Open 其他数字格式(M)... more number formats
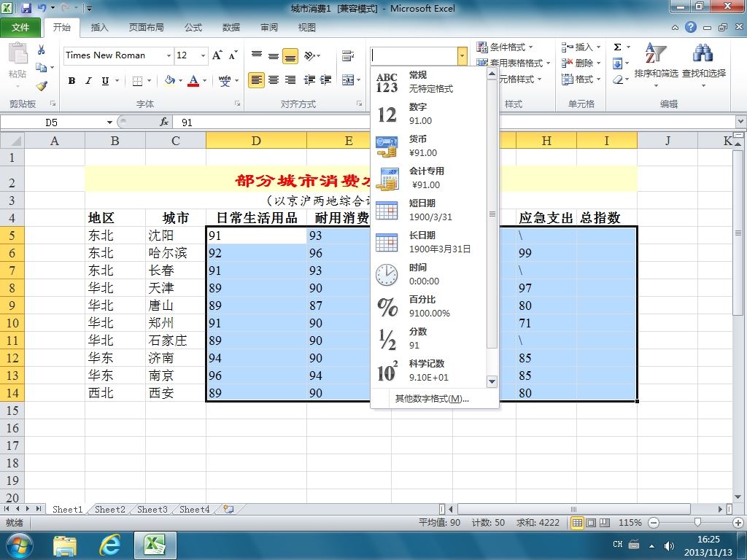747x560 pixels. (432, 399)
